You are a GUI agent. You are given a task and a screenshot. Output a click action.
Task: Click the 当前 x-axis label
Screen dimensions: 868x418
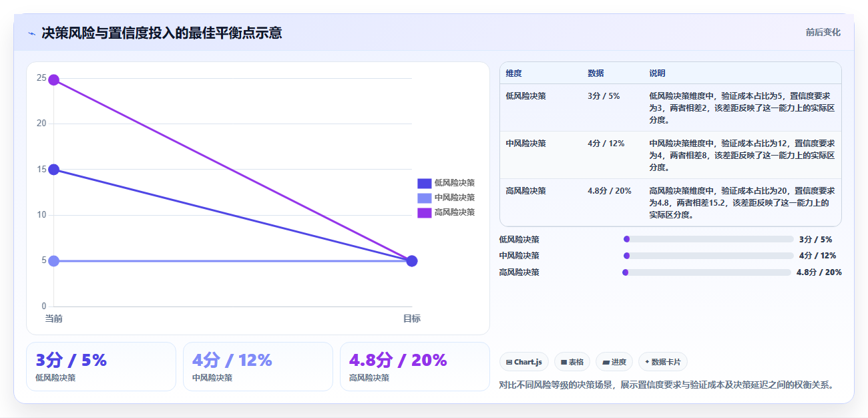tap(53, 319)
